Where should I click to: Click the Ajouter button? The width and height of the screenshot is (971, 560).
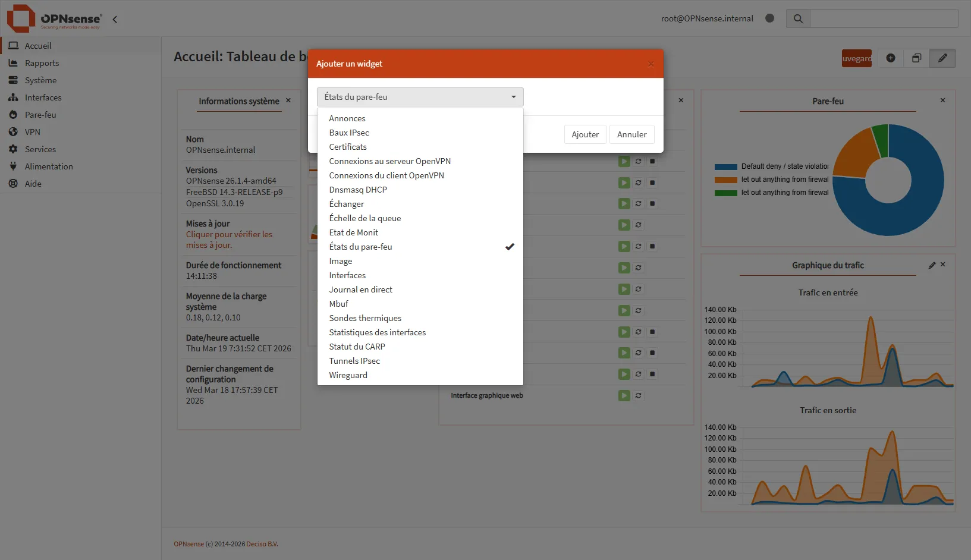click(585, 134)
